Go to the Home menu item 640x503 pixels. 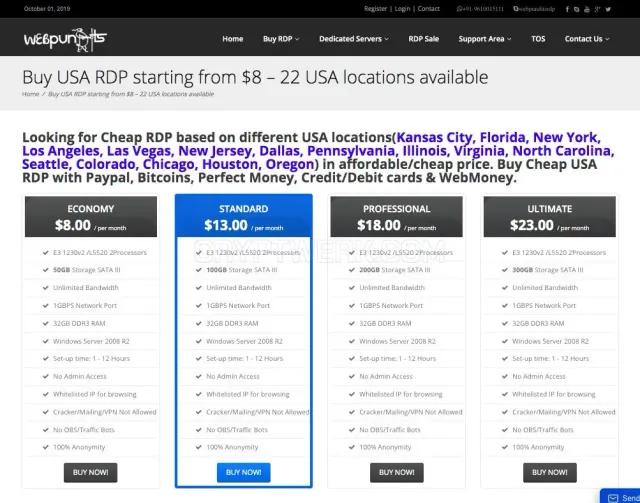point(233,39)
